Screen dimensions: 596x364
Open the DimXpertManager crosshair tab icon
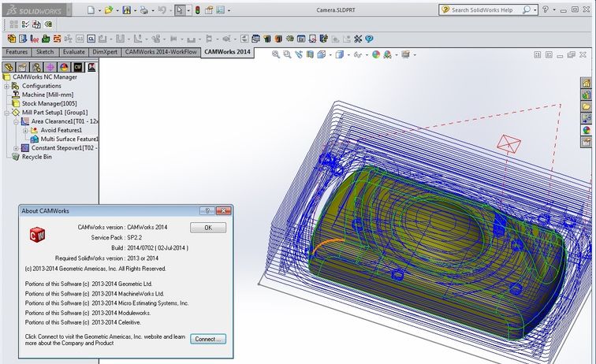(50, 67)
